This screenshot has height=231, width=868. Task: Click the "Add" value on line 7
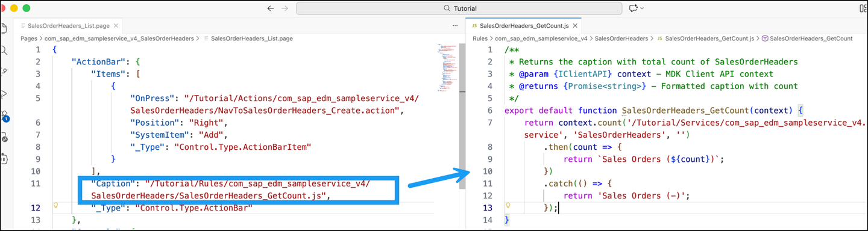tap(212, 135)
